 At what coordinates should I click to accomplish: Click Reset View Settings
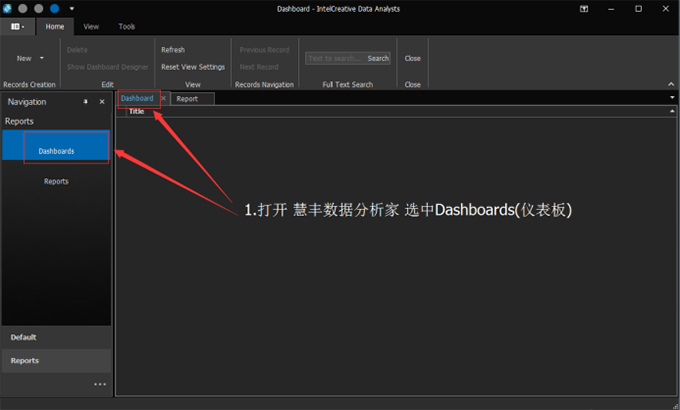click(193, 67)
